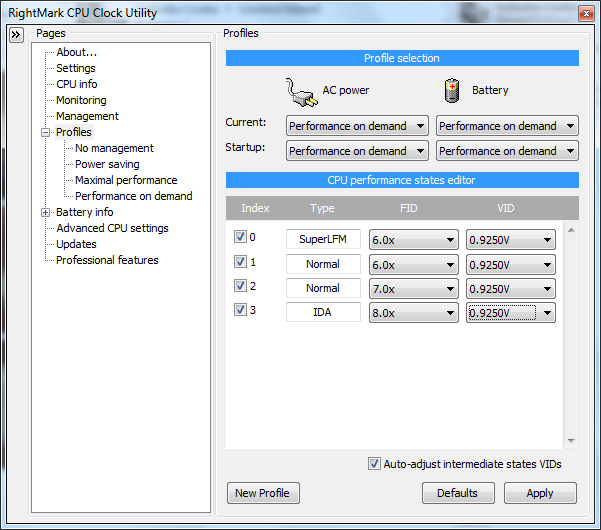The image size is (601, 530).
Task: Uncheck the index 2 state checkbox
Action: 240,286
